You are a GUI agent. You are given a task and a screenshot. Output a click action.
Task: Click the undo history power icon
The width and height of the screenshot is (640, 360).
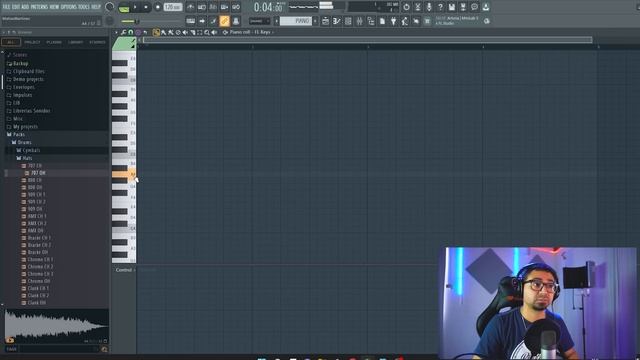[406, 7]
